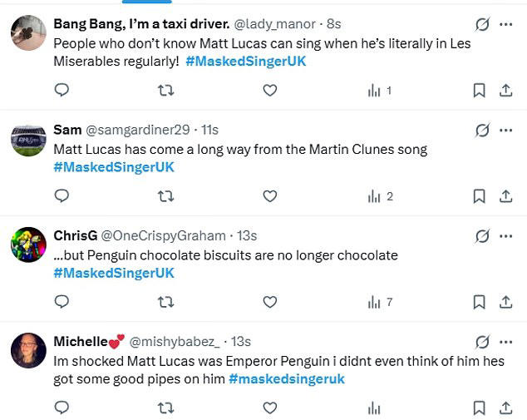The height and width of the screenshot is (420, 527).
Task: Click Michelle's profile picture
Action: (28, 350)
